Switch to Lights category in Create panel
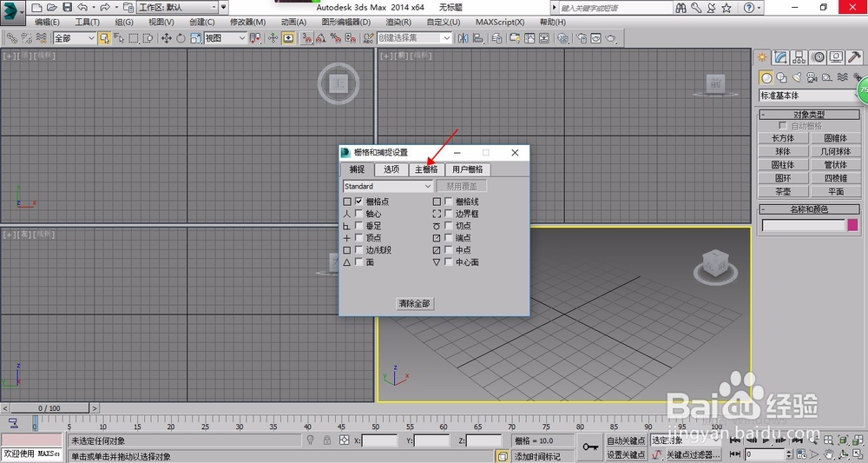 click(x=797, y=77)
